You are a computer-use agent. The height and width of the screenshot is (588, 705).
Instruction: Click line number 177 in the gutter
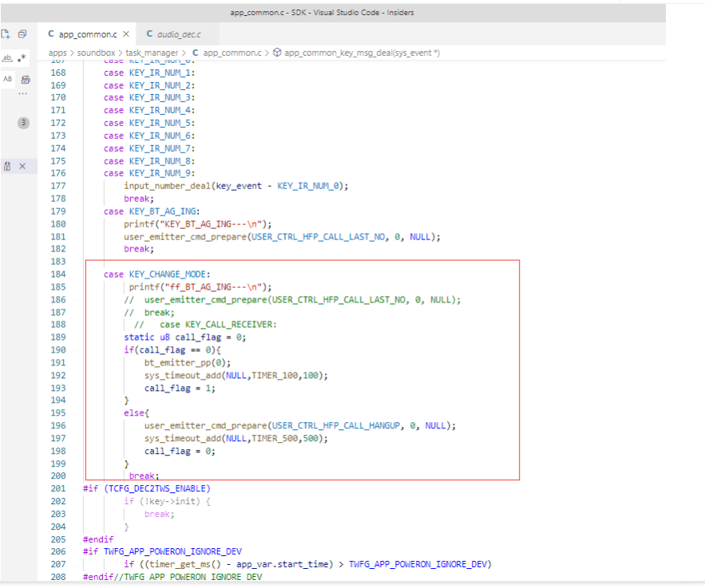pos(58,186)
